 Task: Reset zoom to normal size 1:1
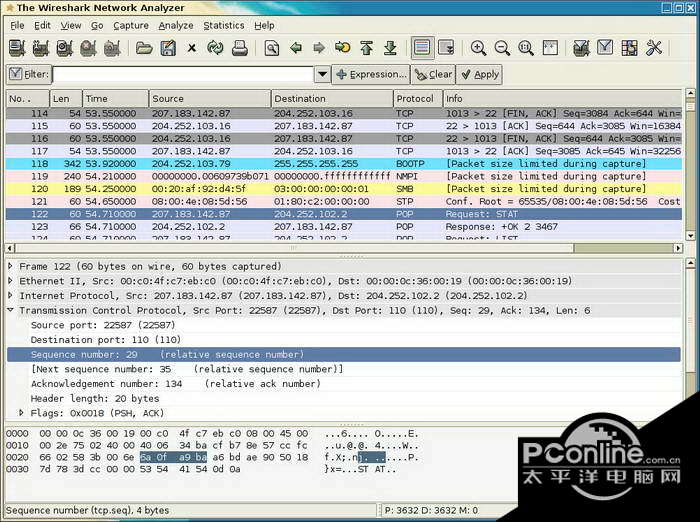coord(526,48)
